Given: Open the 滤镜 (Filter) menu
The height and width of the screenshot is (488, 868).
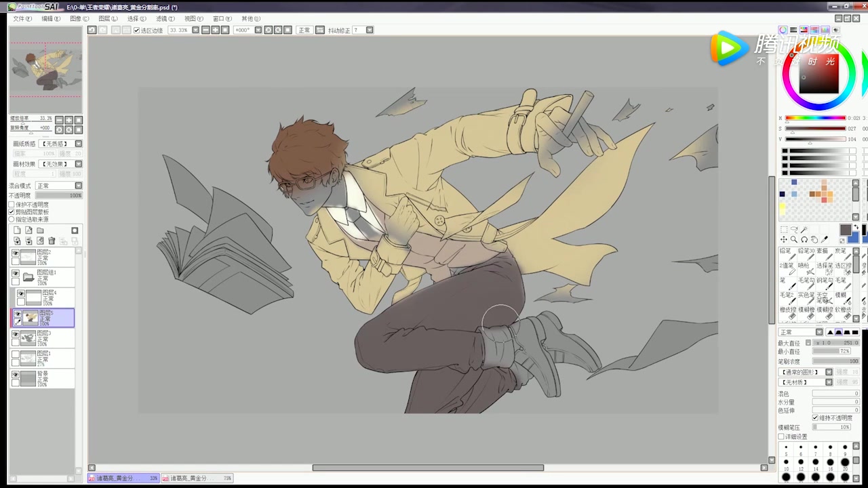Looking at the screenshot, I should [165, 18].
